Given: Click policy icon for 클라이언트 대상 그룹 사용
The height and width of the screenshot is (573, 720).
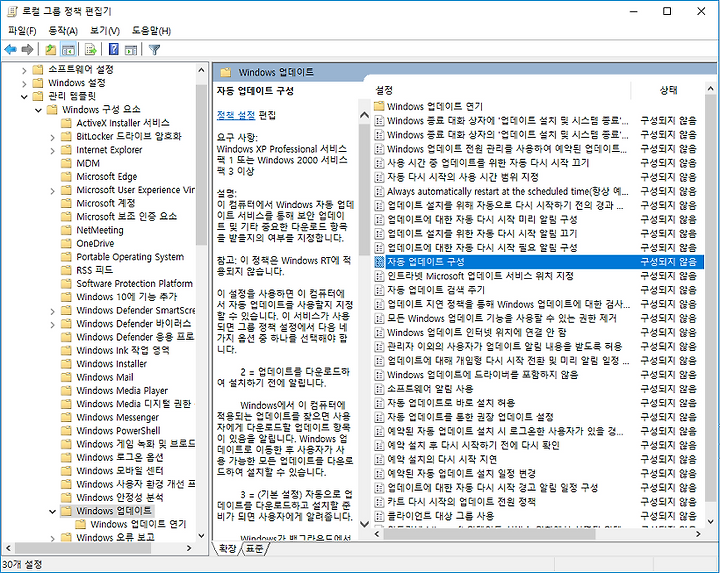Looking at the screenshot, I should point(379,516).
